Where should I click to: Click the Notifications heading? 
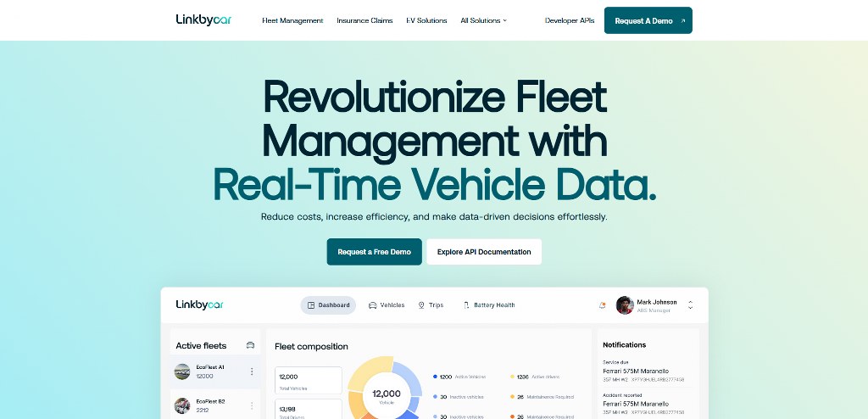tap(625, 344)
